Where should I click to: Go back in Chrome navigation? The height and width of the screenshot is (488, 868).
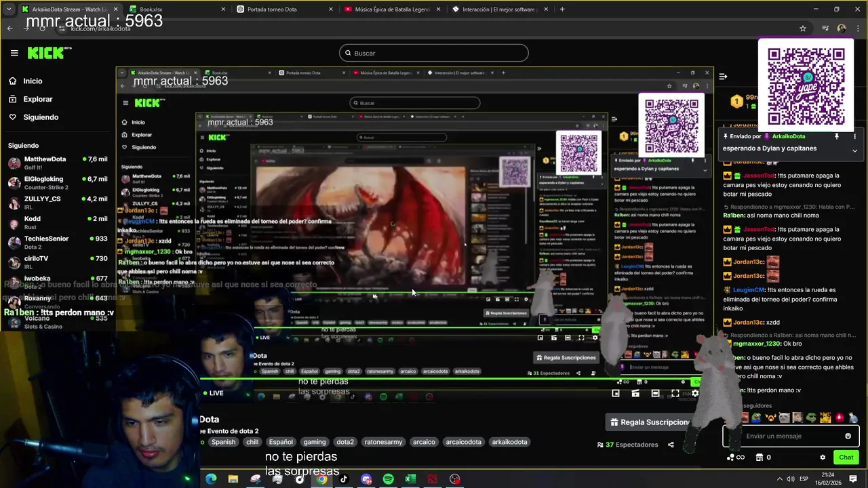click(9, 28)
